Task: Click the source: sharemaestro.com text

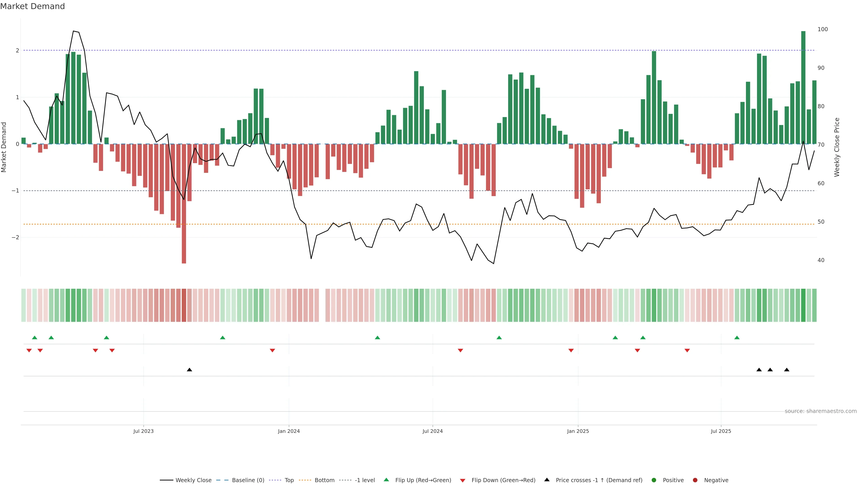Action: pos(821,411)
